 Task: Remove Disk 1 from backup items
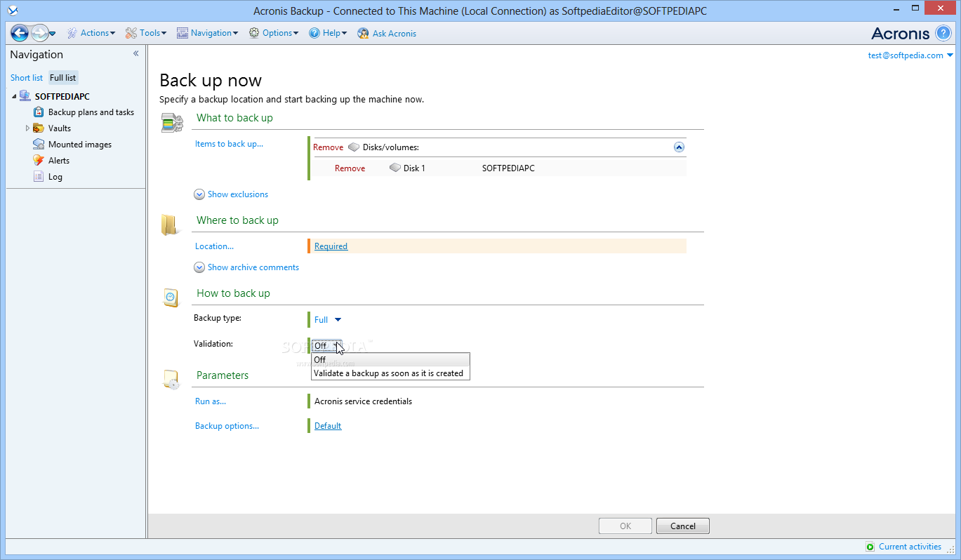(x=350, y=168)
